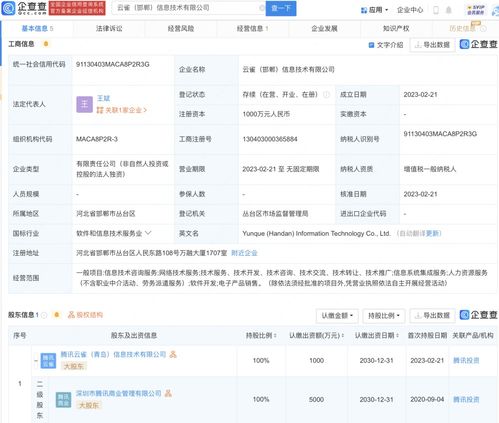Click 腾讯投资 link in 深圳市腾讯商业管理 row
499x423 pixels.
[466, 399]
